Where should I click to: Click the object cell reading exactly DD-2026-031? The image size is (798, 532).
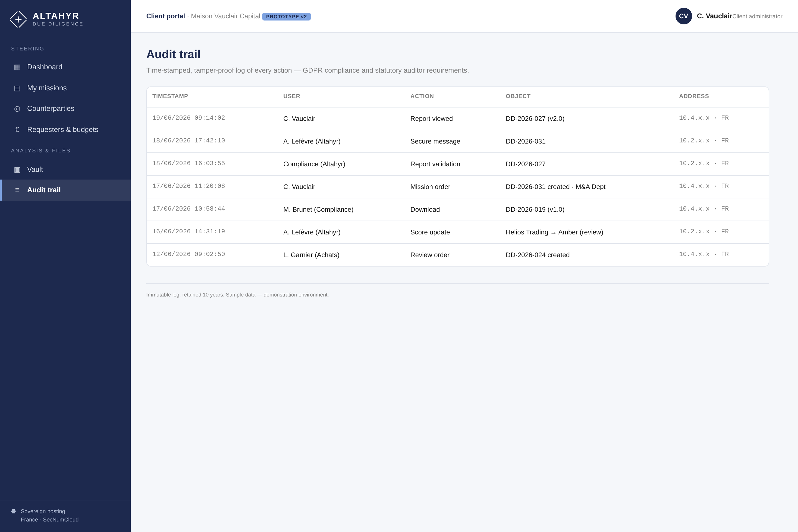pos(526,142)
